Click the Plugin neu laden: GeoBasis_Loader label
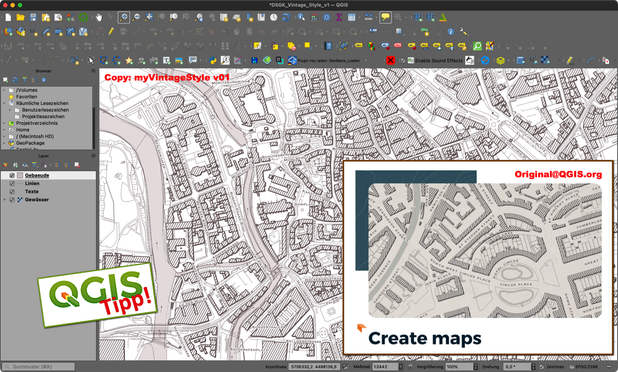 (x=329, y=61)
